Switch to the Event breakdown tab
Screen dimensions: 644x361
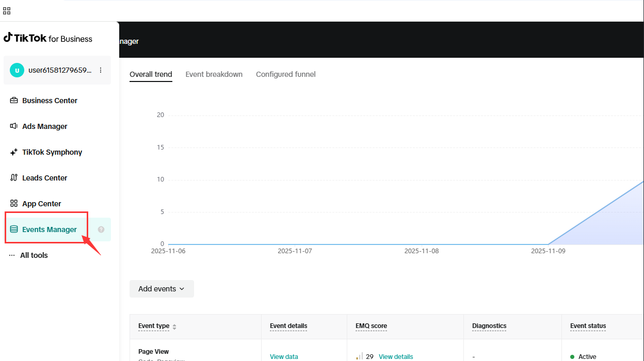(x=214, y=74)
